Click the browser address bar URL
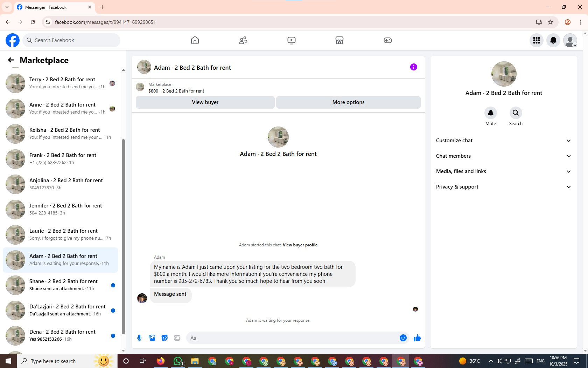This screenshot has width=588, height=368. [x=105, y=22]
